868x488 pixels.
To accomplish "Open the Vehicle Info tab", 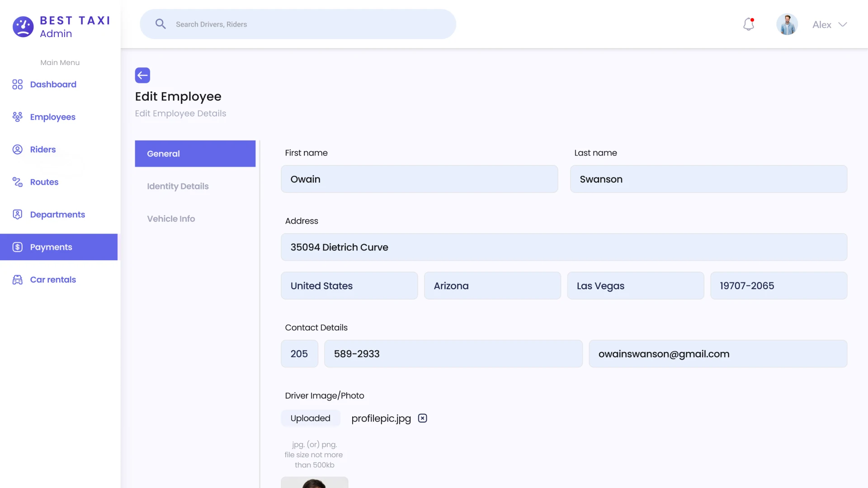I will pos(171,218).
